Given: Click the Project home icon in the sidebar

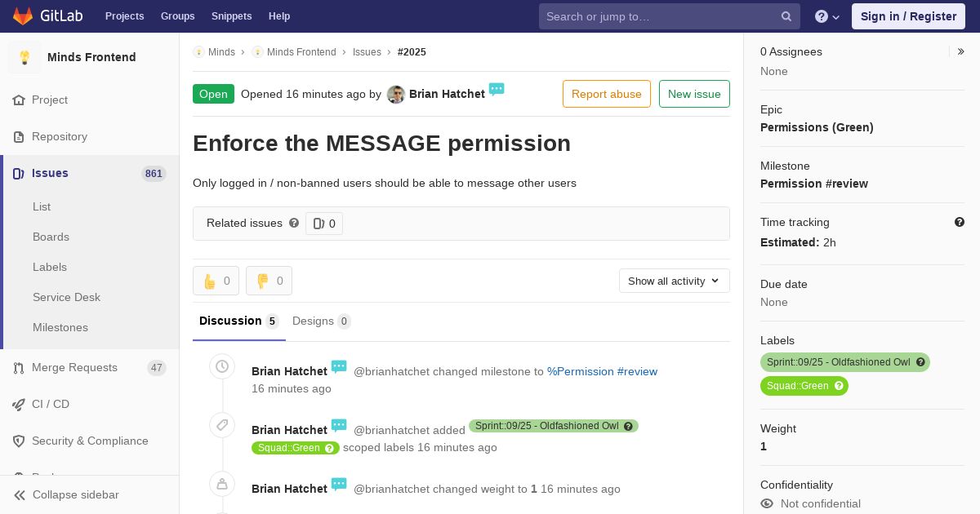Looking at the screenshot, I should point(19,100).
